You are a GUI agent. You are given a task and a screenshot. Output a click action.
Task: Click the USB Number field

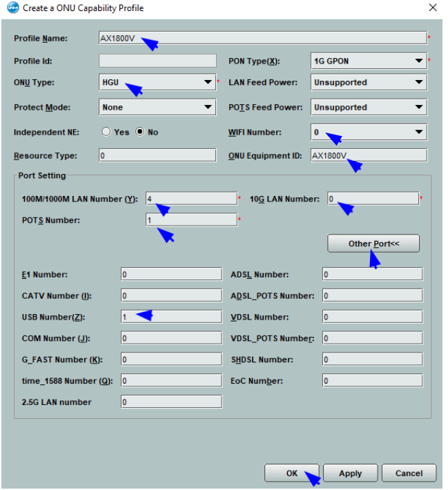pyautogui.click(x=172, y=317)
